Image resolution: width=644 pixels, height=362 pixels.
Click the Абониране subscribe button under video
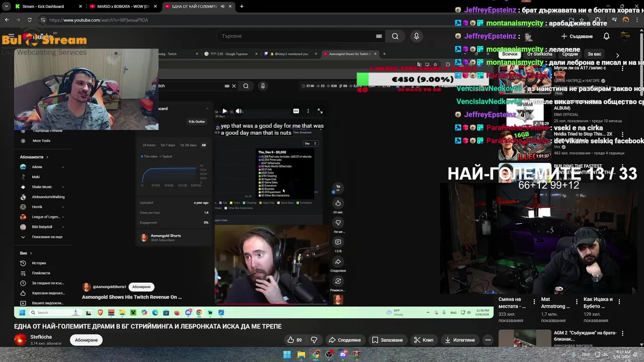pos(87,340)
